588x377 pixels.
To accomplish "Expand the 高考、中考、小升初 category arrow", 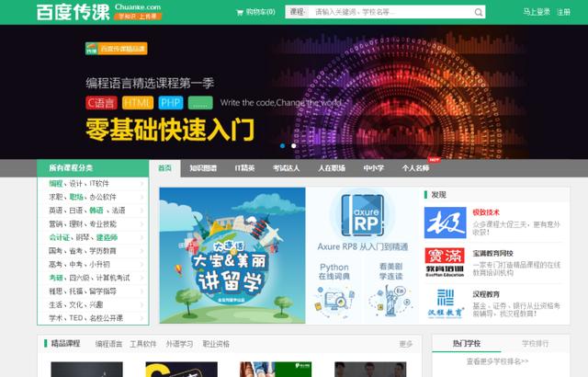I will pyautogui.click(x=142, y=265).
